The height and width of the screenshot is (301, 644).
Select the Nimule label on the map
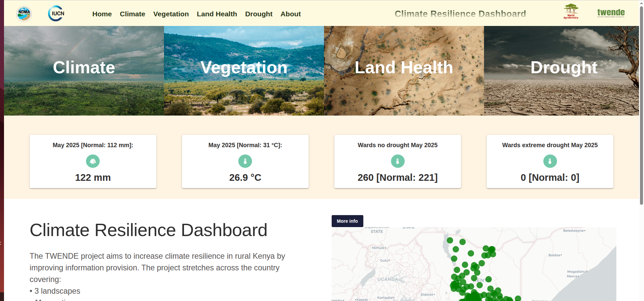click(x=378, y=248)
